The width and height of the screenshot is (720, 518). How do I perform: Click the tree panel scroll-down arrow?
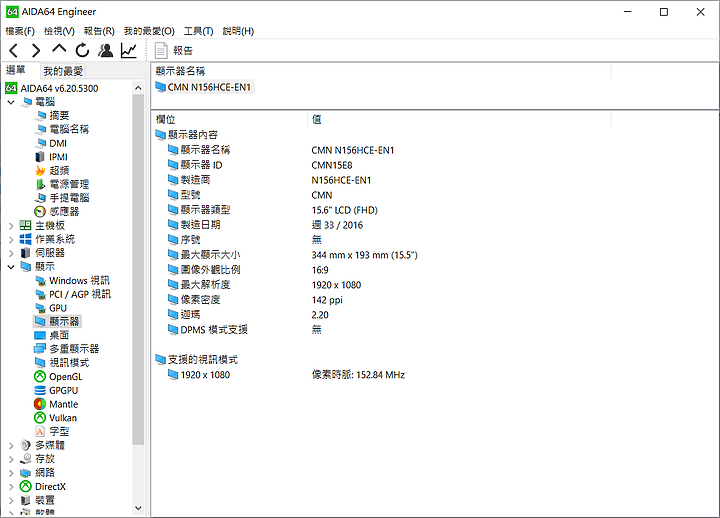[138, 508]
